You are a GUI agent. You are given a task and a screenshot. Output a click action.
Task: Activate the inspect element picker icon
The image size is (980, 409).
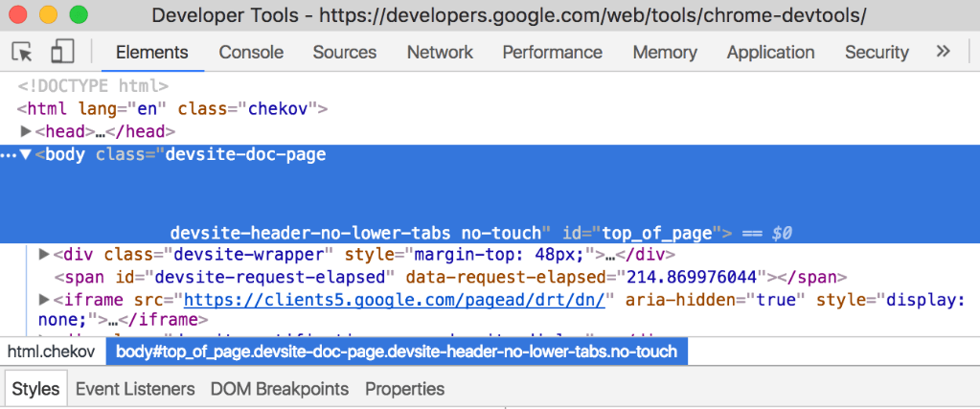(x=22, y=52)
